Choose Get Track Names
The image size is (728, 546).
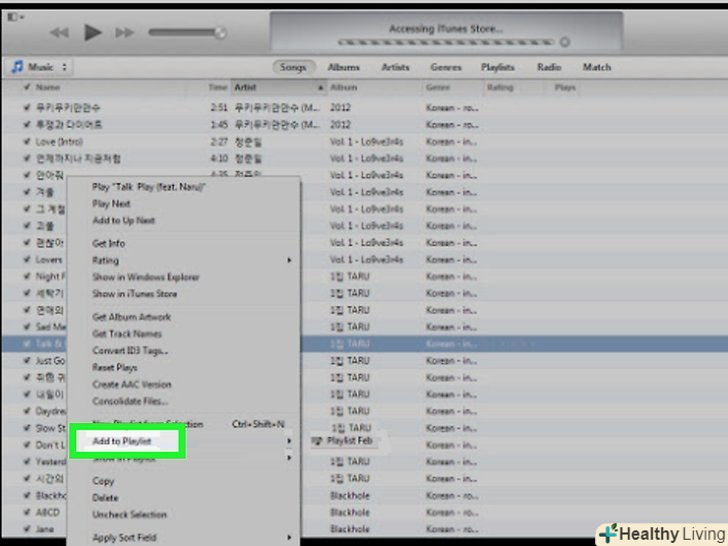(127, 334)
